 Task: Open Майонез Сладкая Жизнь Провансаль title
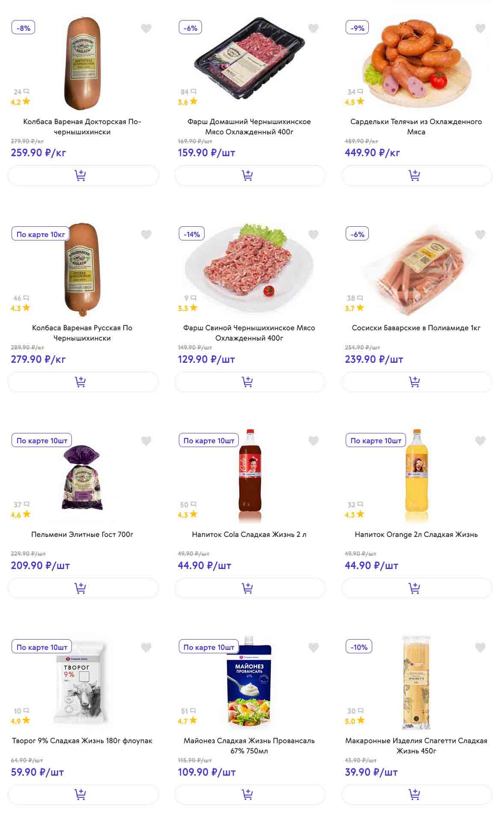click(x=249, y=746)
